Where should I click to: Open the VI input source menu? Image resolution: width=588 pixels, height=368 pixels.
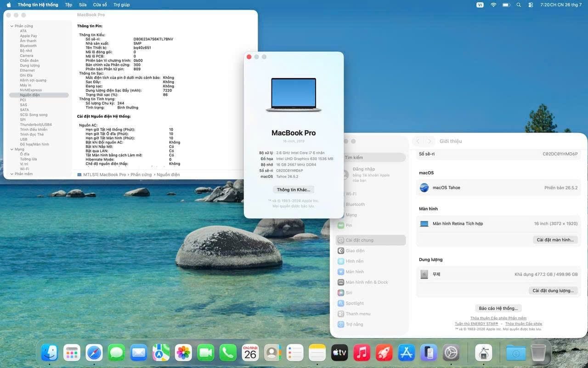480,5
